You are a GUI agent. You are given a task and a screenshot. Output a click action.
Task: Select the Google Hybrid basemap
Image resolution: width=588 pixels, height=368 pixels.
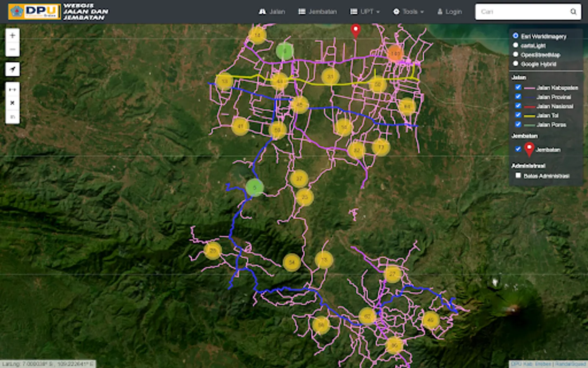[x=516, y=64]
